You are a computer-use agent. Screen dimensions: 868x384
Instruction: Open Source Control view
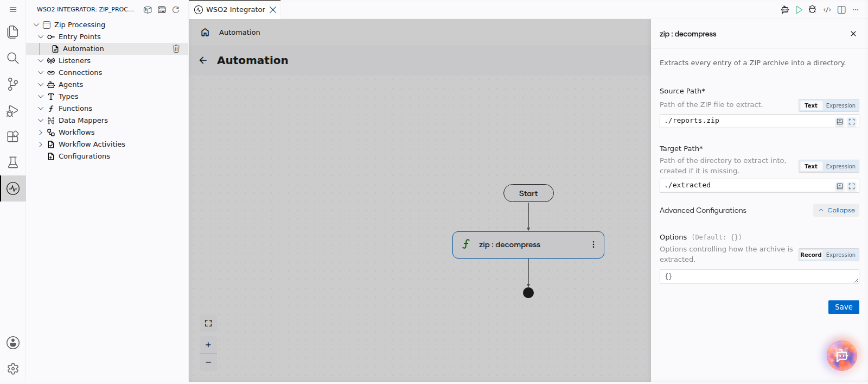tap(13, 84)
